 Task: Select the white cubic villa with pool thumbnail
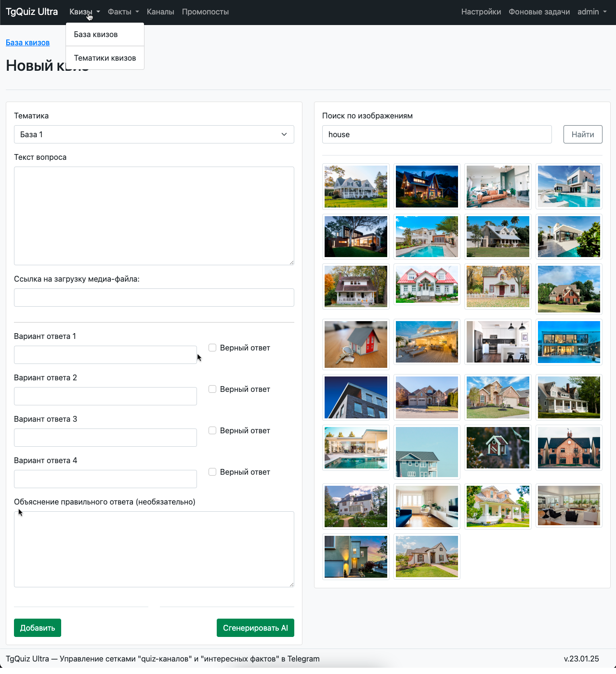[569, 187]
